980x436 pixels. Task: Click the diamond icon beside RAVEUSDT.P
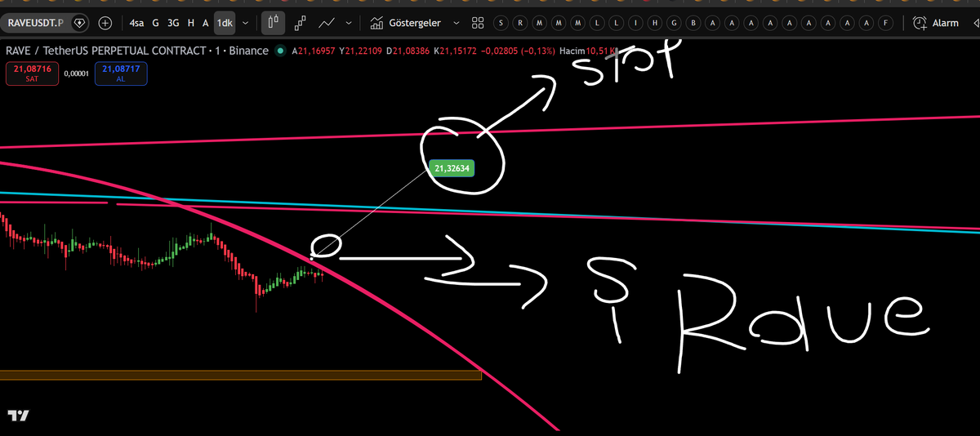tap(79, 23)
